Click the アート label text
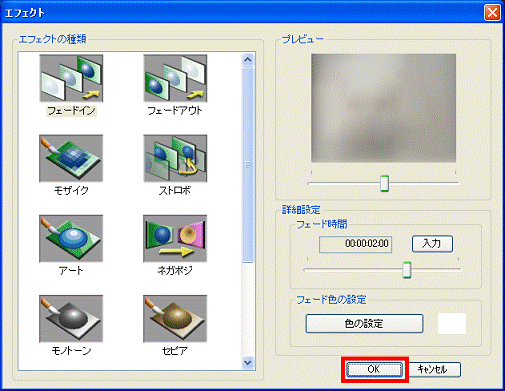This screenshot has height=391, width=505. [71, 271]
